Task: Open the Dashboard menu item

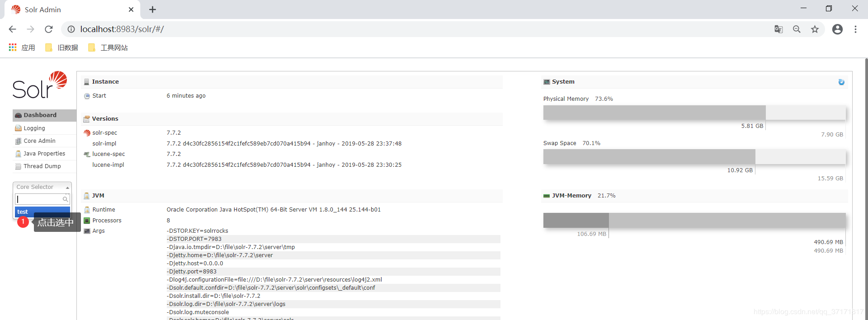Action: click(44, 115)
